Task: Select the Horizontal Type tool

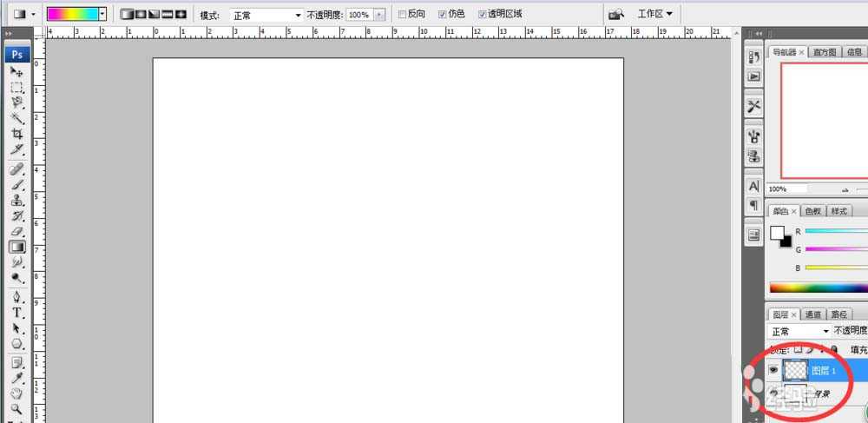Action: [16, 312]
